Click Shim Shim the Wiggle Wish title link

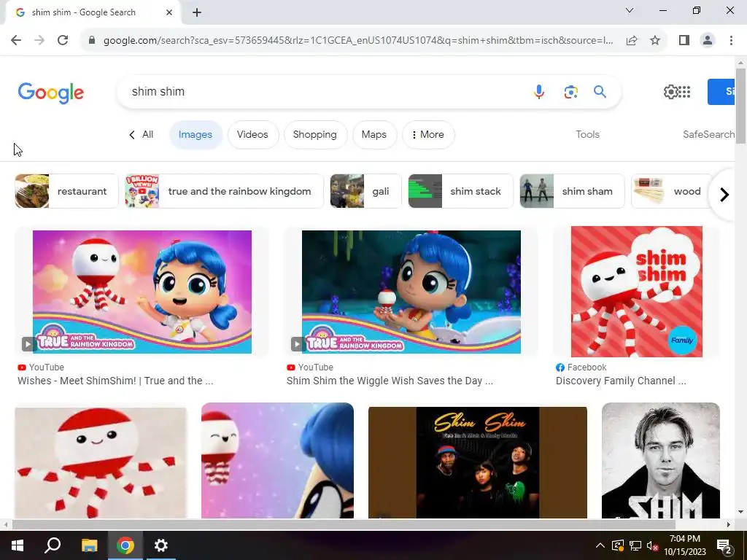point(390,381)
